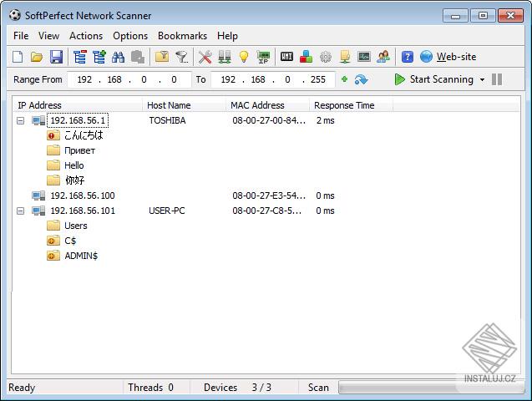Click the pause scanning icon
This screenshot has width=532, height=401.
tap(497, 79)
